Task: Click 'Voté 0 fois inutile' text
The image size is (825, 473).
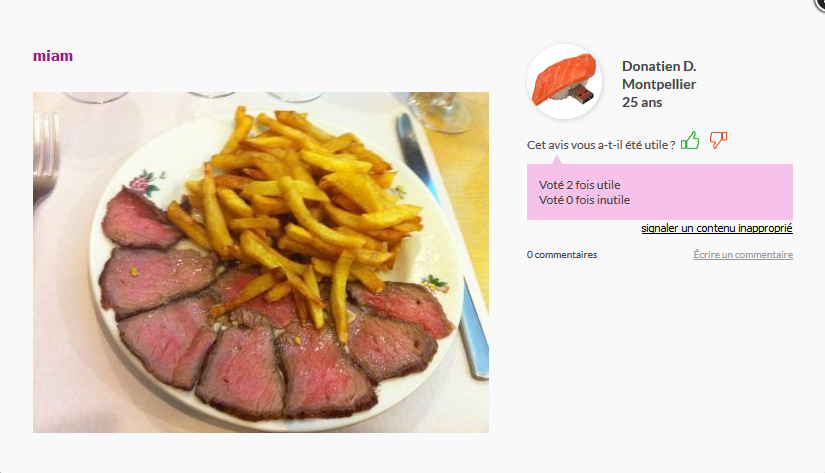Action: pos(584,200)
